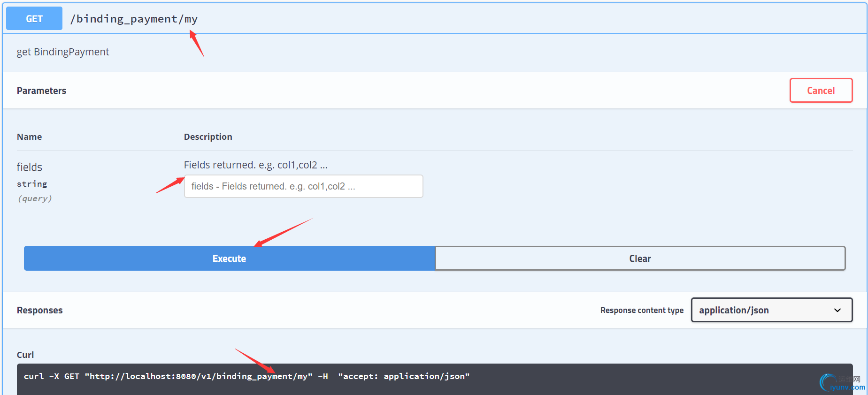Viewport: 868px width, 395px height.
Task: Open the Response content type dropdown
Action: click(x=771, y=310)
